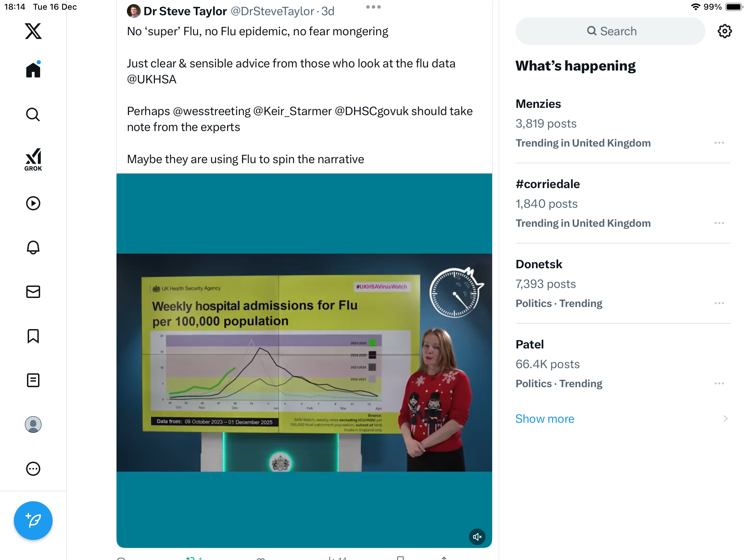Open options for Patel trend
The image size is (747, 560).
(719, 383)
